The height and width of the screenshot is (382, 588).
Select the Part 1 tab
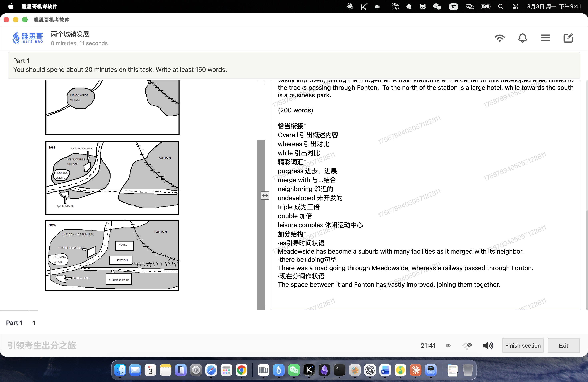(14, 322)
